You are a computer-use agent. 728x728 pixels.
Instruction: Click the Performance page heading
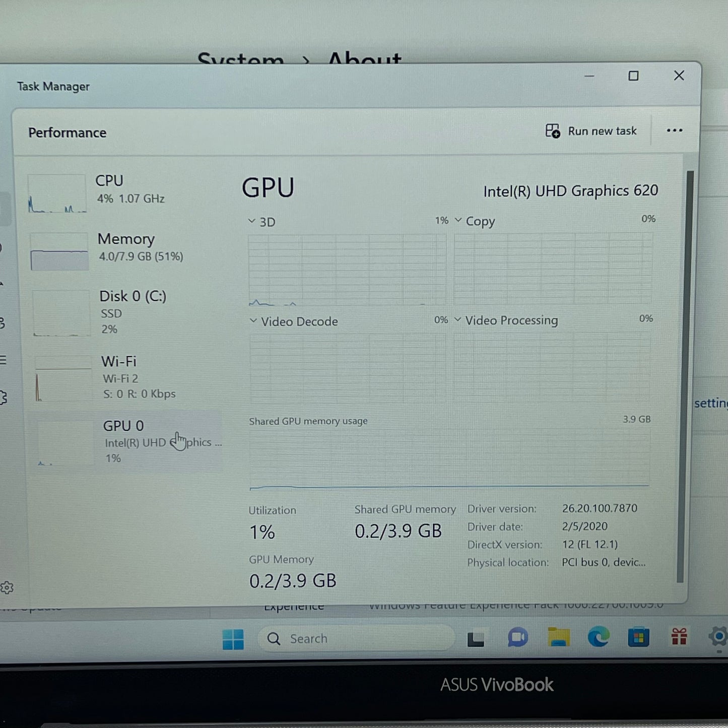(67, 133)
